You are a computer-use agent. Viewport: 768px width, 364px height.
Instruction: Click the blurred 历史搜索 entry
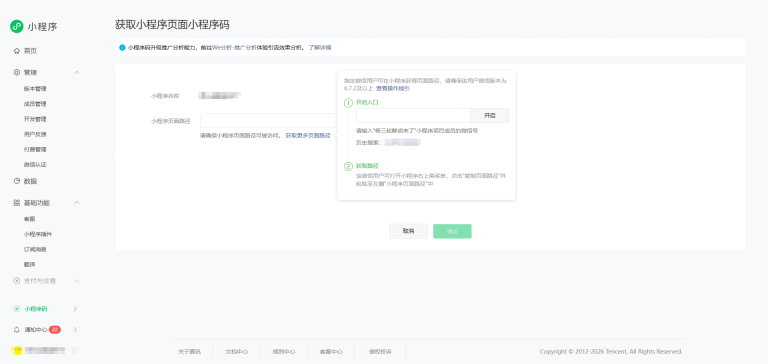click(x=403, y=143)
